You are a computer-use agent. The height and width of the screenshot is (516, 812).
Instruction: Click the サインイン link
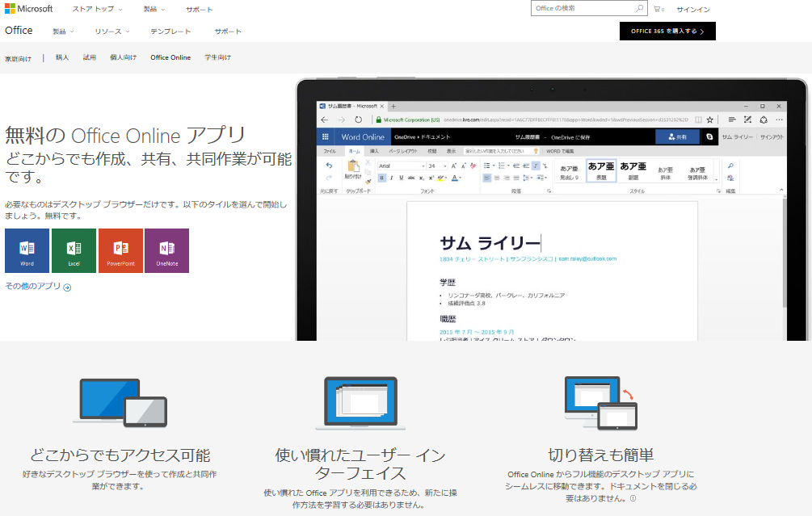point(693,10)
